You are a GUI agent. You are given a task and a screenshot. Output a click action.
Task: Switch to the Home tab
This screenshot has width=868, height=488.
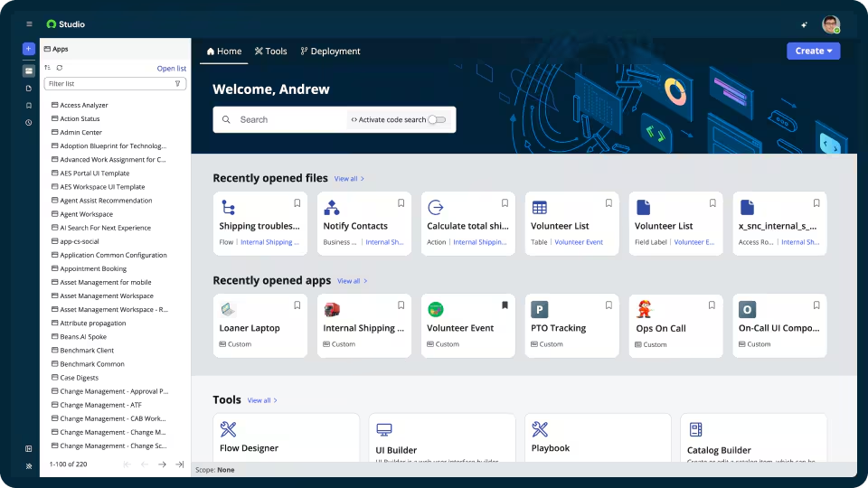223,51
